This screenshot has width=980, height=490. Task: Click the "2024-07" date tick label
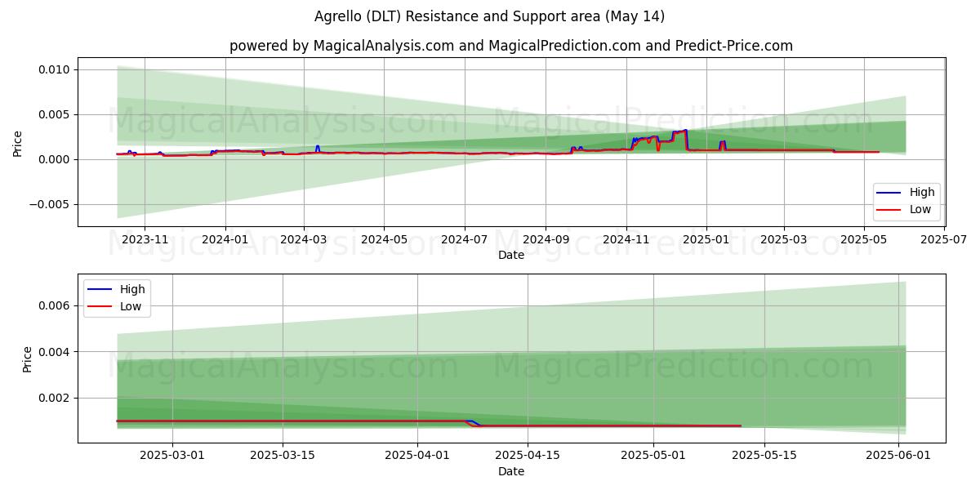pos(465,239)
